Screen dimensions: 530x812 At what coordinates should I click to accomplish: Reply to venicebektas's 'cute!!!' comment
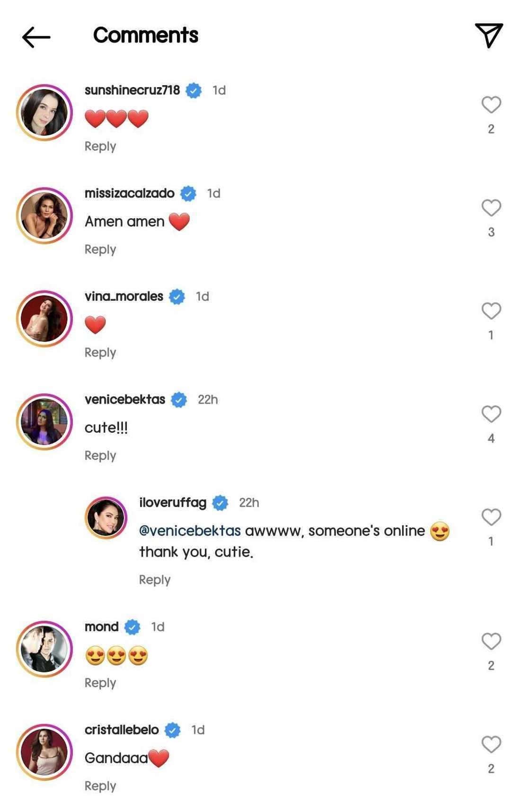coord(100,455)
